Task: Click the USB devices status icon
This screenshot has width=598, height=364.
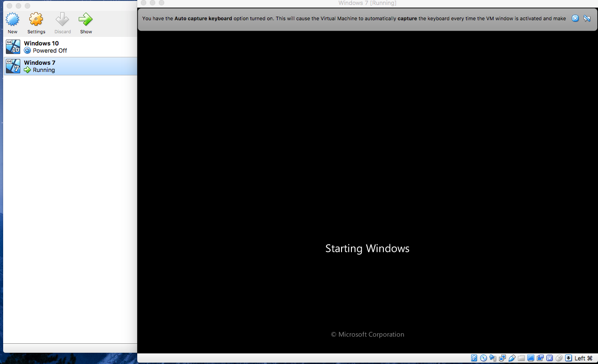Action: [512, 358]
